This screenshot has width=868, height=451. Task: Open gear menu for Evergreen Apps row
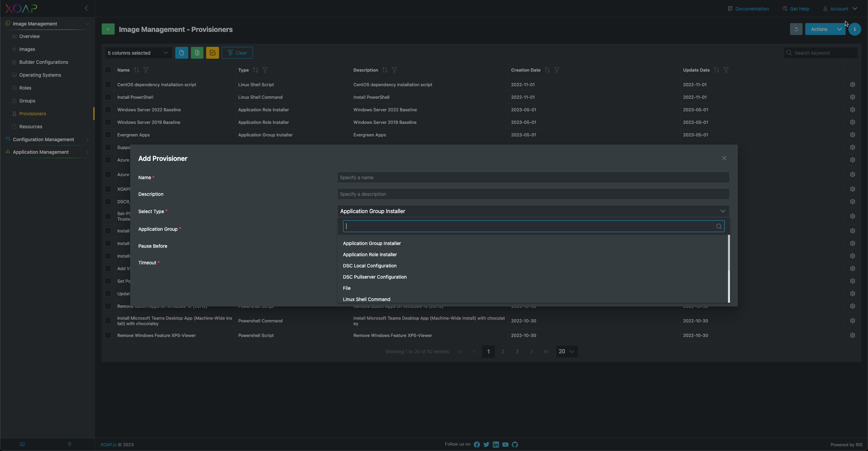pyautogui.click(x=852, y=135)
